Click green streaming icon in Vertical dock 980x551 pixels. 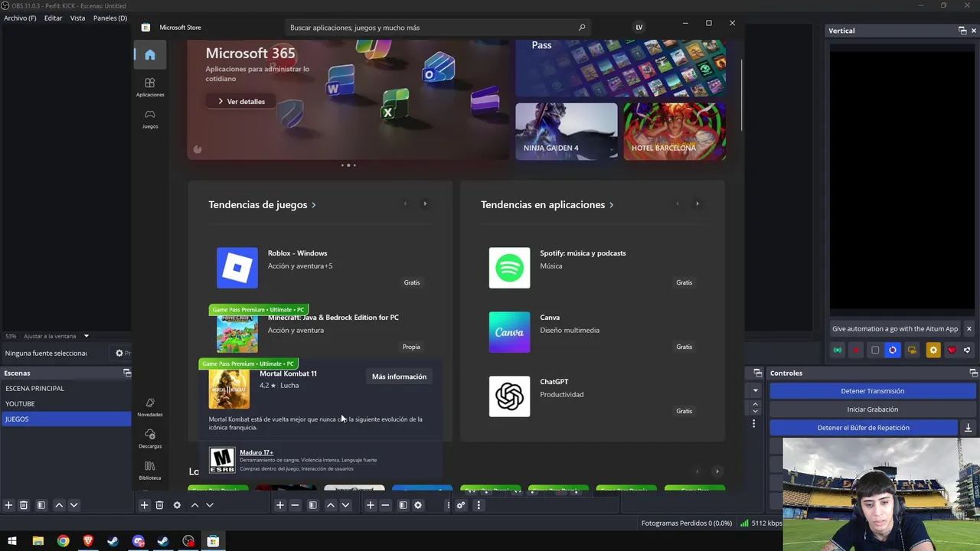(x=838, y=350)
